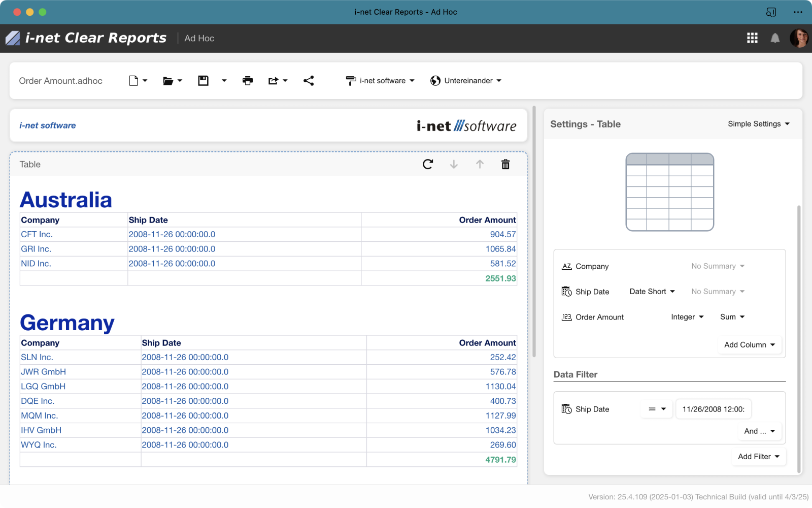Click the Add Filter button
Viewport: 812px width, 508px height.
(758, 456)
